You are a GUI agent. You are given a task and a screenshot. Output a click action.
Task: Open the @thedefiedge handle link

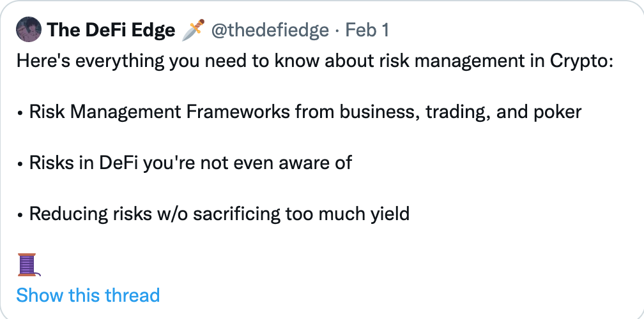coord(270,31)
